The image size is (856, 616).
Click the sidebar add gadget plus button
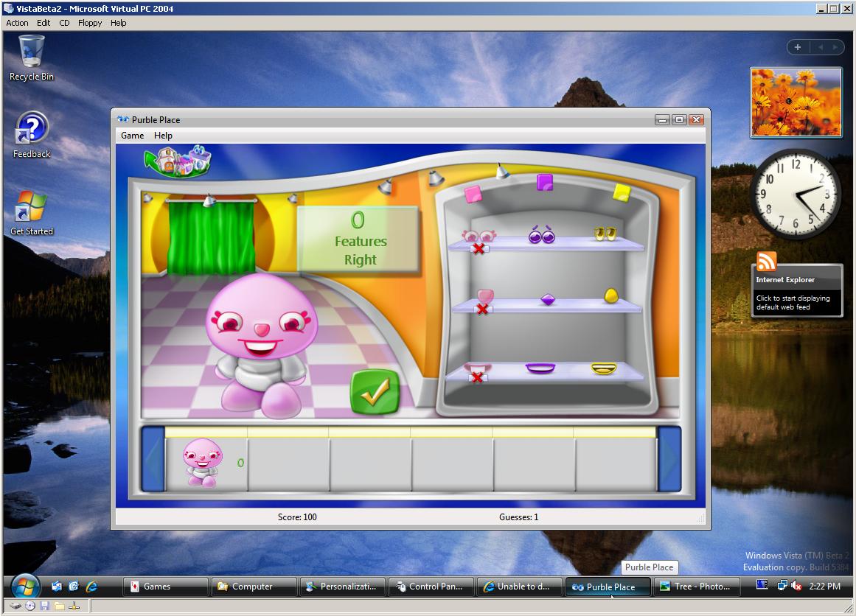point(798,47)
